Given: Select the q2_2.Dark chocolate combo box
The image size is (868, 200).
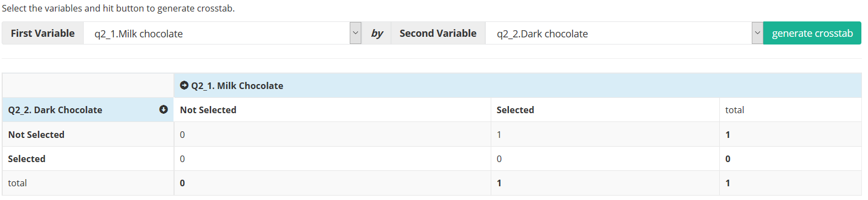Looking at the screenshot, I should [x=624, y=33].
